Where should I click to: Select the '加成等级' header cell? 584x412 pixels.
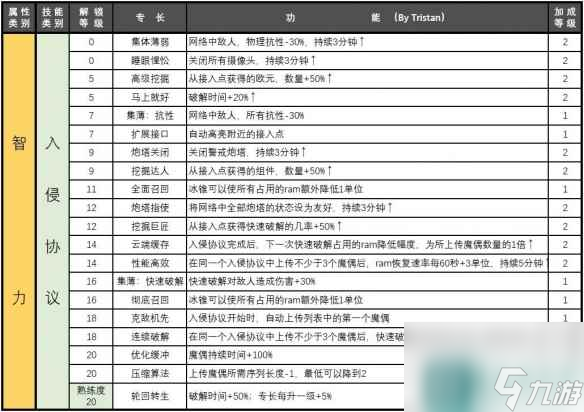(x=565, y=18)
